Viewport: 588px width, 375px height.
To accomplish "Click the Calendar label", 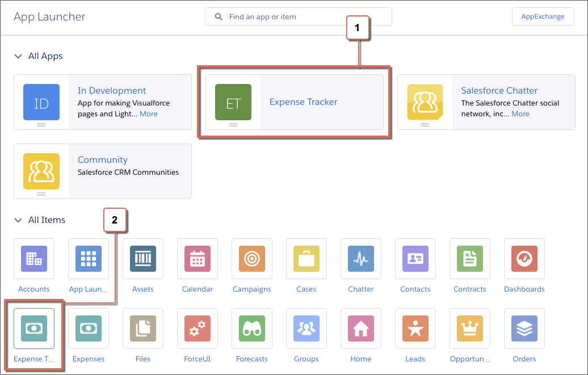I will tap(198, 289).
